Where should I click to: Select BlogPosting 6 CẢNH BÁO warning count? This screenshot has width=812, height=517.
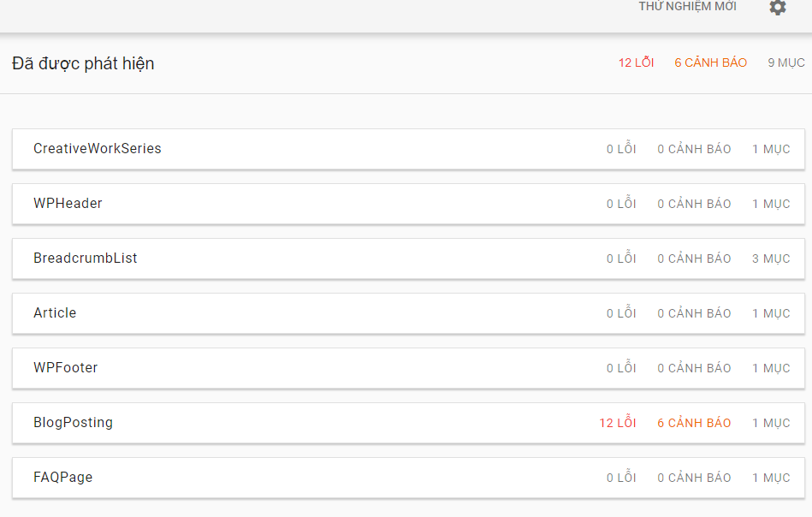(694, 423)
